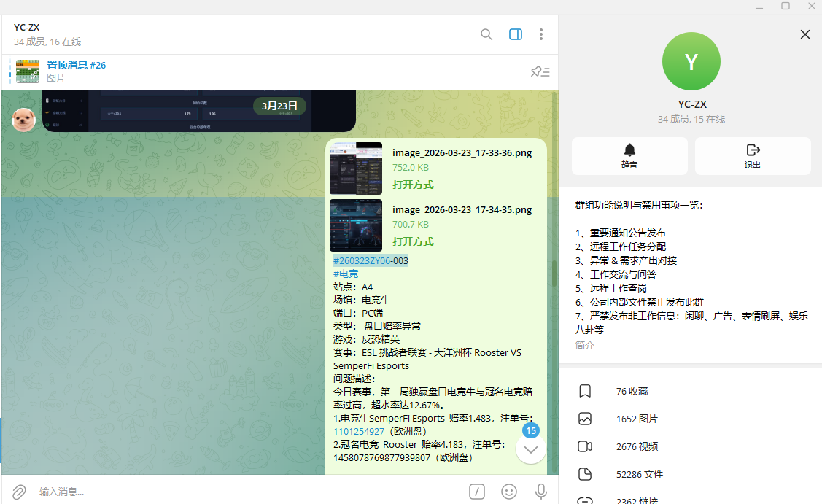Maximize the Telegram window
This screenshot has height=504, width=822.
[786, 7]
